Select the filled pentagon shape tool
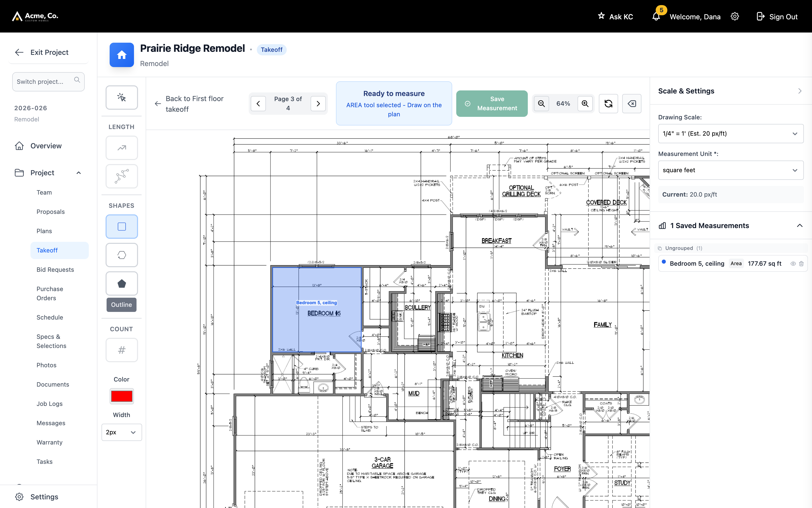812x508 pixels. (122, 283)
